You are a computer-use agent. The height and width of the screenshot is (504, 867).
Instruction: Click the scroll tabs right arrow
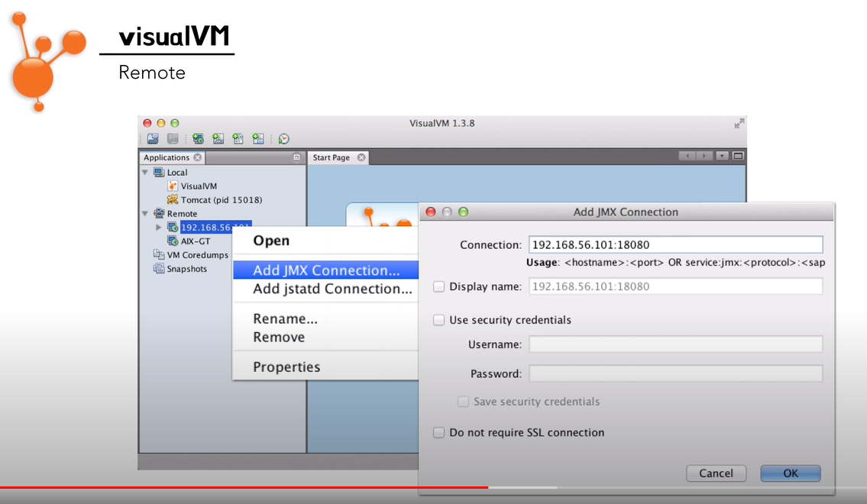tap(704, 156)
